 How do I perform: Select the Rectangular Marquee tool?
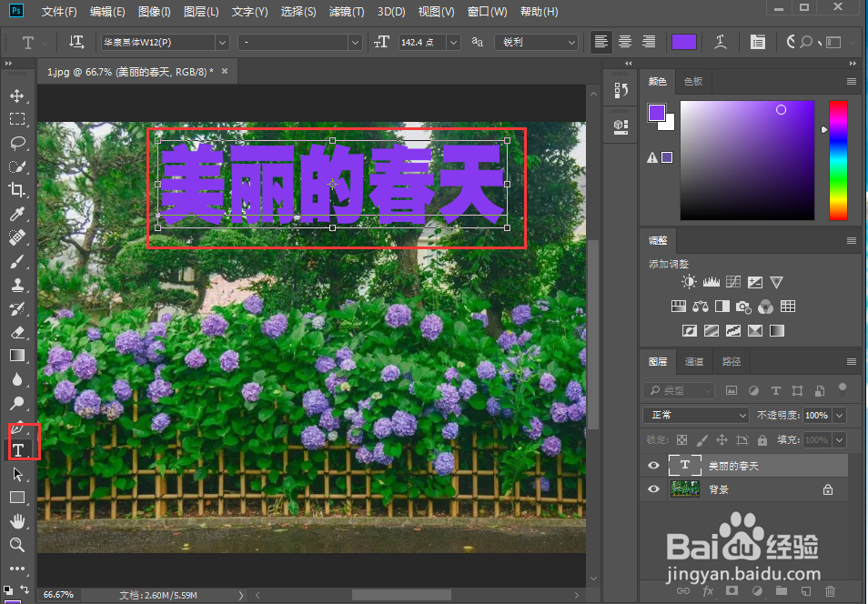tap(17, 119)
